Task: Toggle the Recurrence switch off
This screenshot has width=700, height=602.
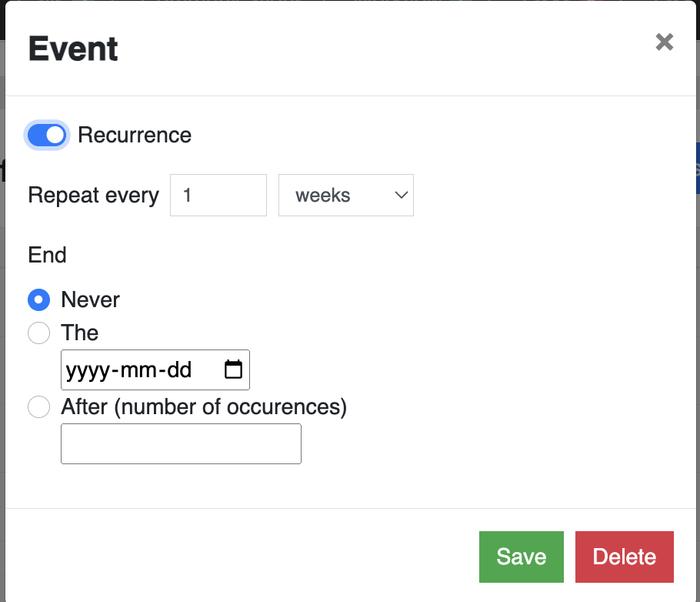Action: [47, 135]
